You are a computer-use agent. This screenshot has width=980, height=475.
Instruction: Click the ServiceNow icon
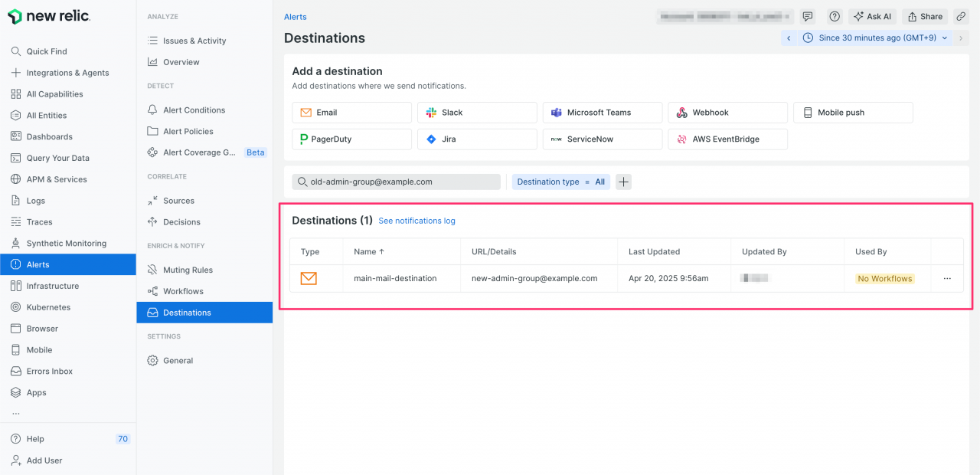coord(557,139)
